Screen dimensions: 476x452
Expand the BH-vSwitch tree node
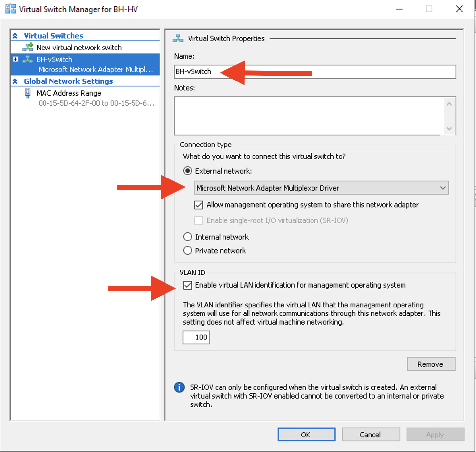15,59
